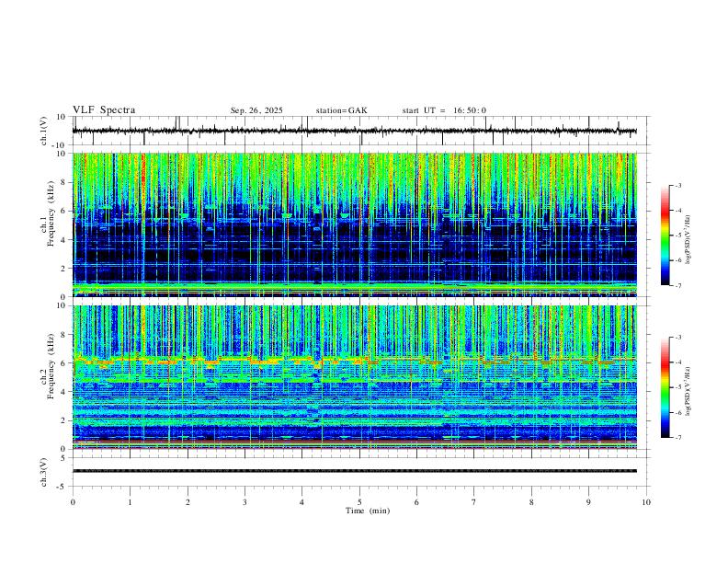
Task: Click the "-3" label on ch.2 colorbar
Action: click(677, 338)
